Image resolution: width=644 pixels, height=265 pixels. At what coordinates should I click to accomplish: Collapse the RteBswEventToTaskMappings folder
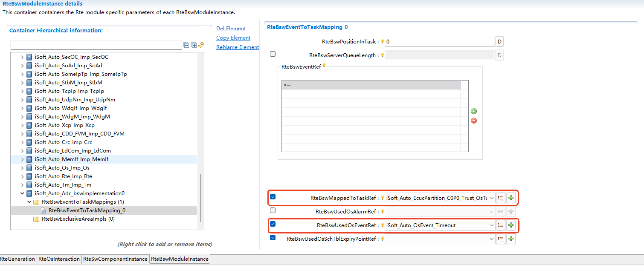point(29,202)
